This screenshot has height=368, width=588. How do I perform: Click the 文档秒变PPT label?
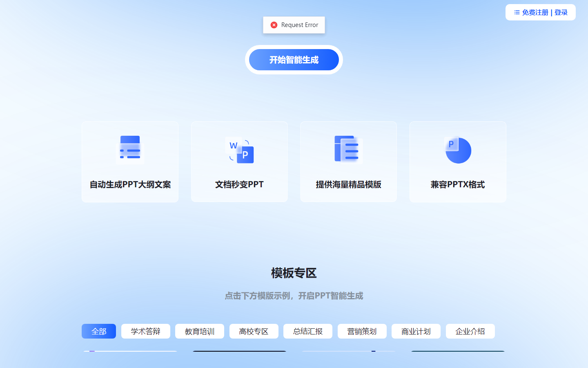(240, 184)
